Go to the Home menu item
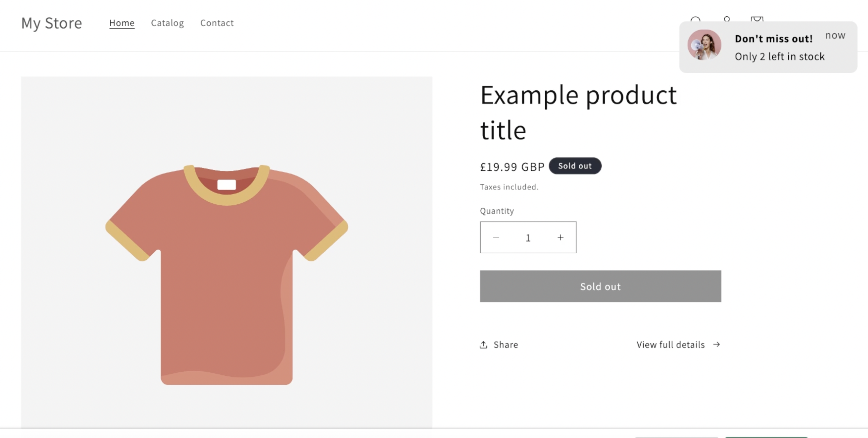This screenshot has height=438, width=868. click(x=122, y=23)
